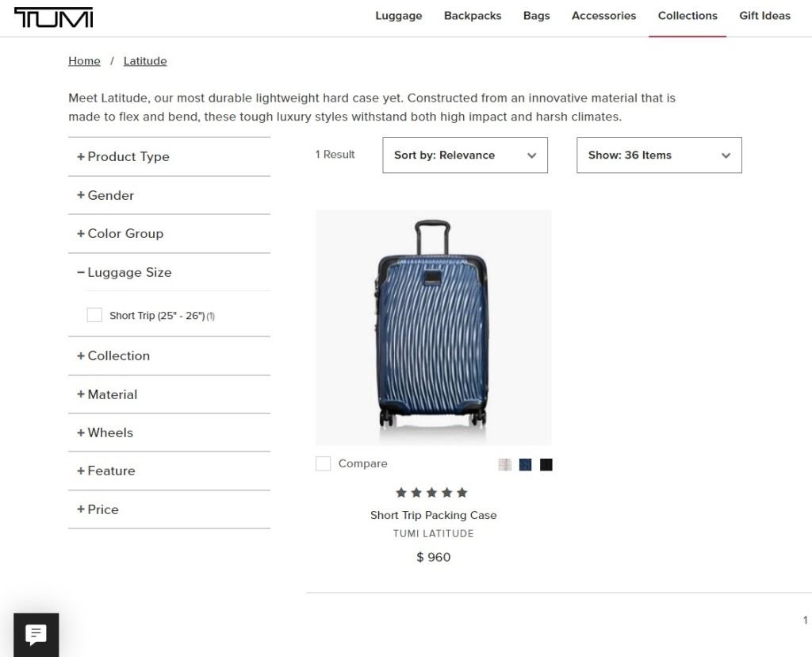Open the Sort by Relevance dropdown
The height and width of the screenshot is (657, 812).
[465, 155]
